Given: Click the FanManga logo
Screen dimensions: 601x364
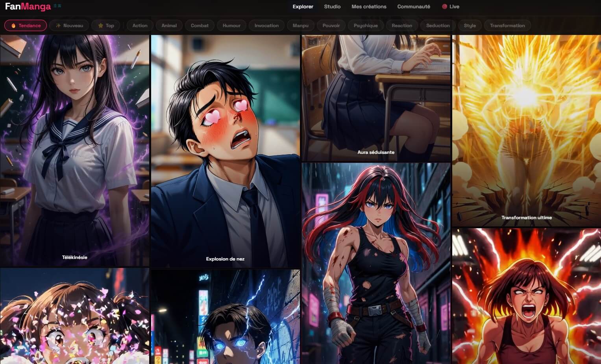Looking at the screenshot, I should coord(28,7).
